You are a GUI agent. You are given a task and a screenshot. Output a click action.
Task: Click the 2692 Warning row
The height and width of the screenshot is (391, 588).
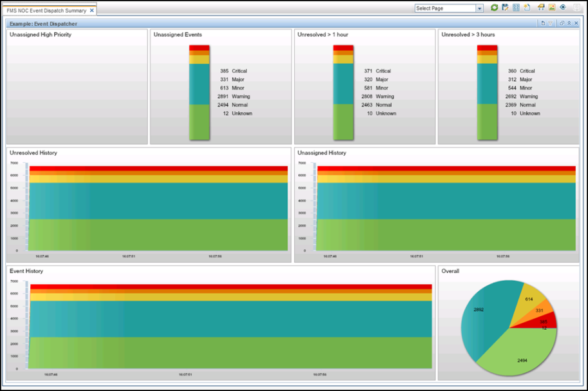[522, 97]
